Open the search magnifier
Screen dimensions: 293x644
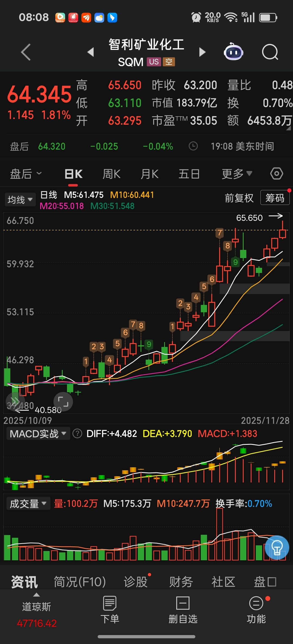point(270,52)
